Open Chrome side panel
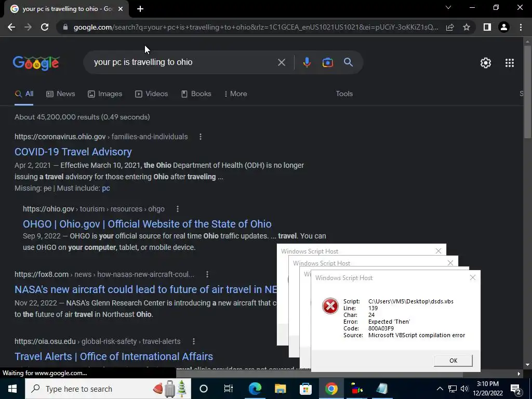Screen dimensions: 532x399 pyautogui.click(x=487, y=27)
